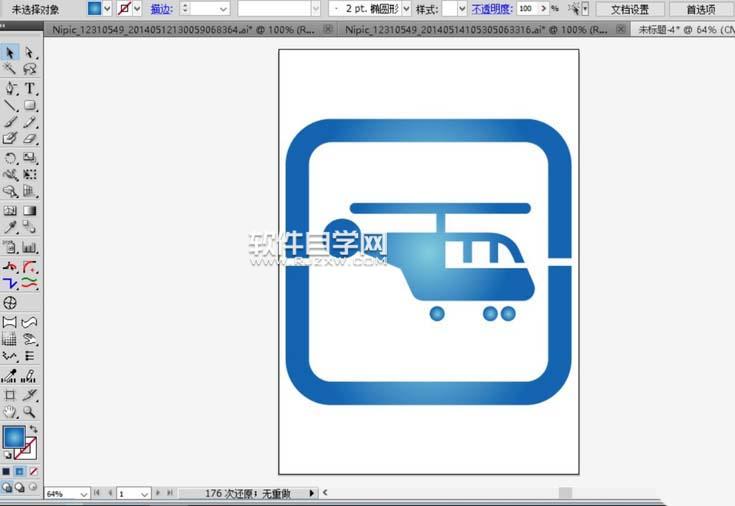The width and height of the screenshot is (735, 506).
Task: Select the Lasso tool
Action: click(x=30, y=70)
